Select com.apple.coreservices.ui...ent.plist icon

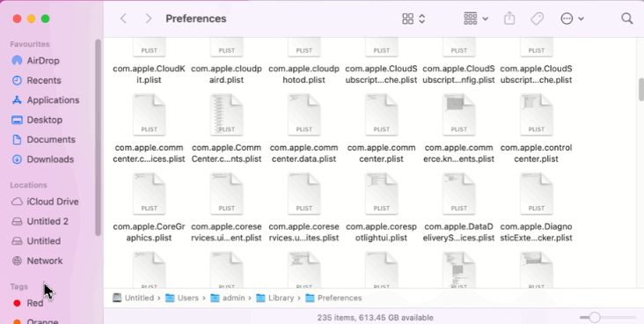[226, 194]
